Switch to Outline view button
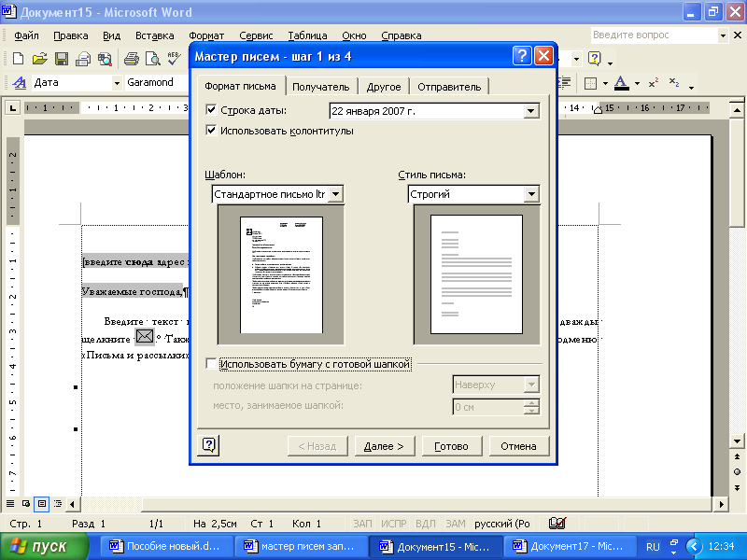Viewport: 747px width, 560px height. click(58, 503)
